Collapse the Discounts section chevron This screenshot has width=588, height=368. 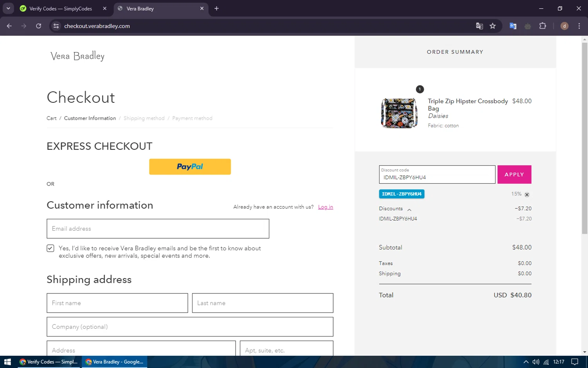(x=409, y=210)
